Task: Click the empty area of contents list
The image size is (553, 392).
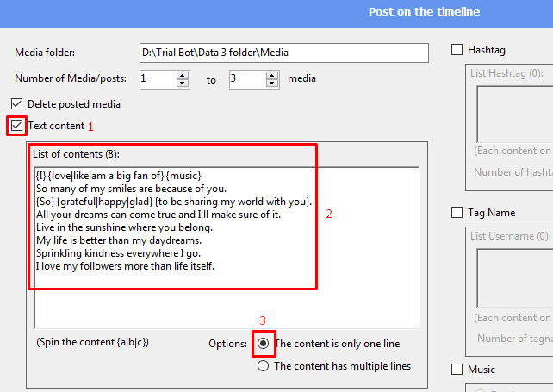Action: click(224, 302)
